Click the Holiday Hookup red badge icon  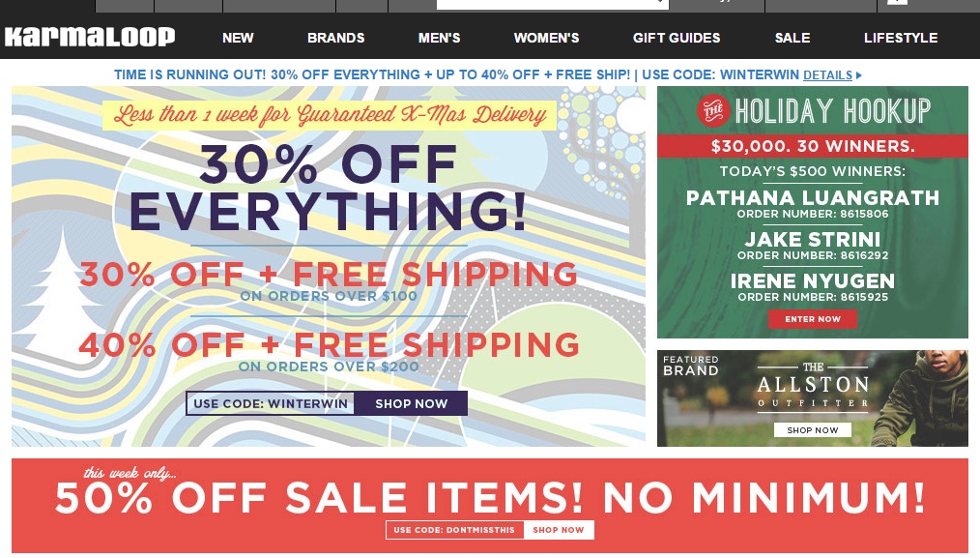point(712,110)
